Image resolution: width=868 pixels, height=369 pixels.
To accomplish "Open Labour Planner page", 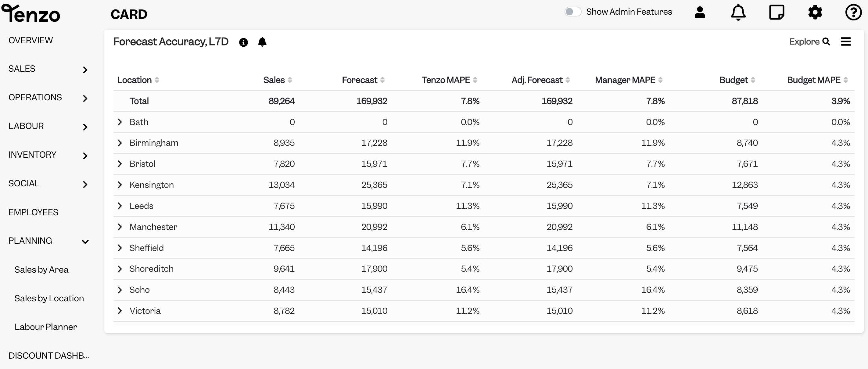I will point(46,327).
